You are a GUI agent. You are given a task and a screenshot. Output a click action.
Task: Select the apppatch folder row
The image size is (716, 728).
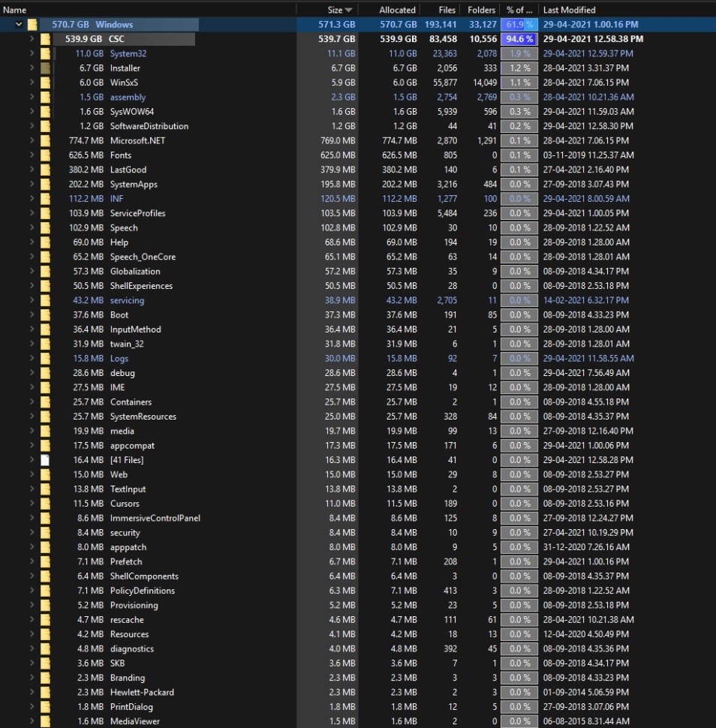358,547
